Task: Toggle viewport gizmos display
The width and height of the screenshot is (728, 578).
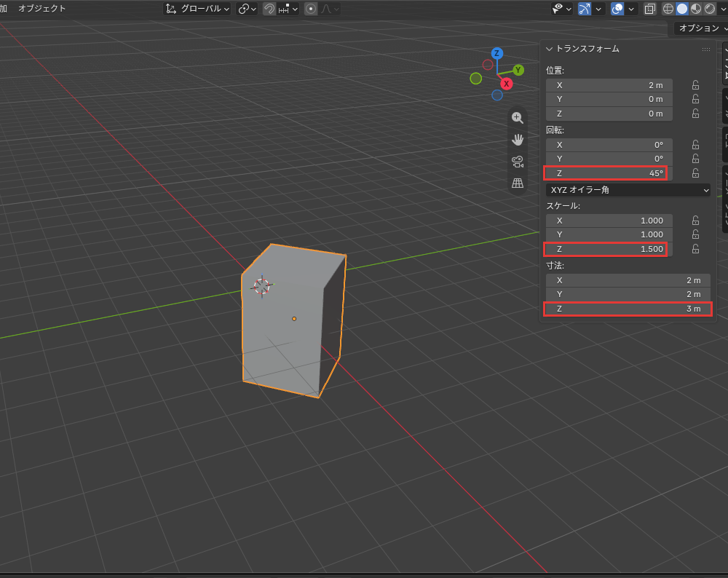Action: [x=585, y=9]
